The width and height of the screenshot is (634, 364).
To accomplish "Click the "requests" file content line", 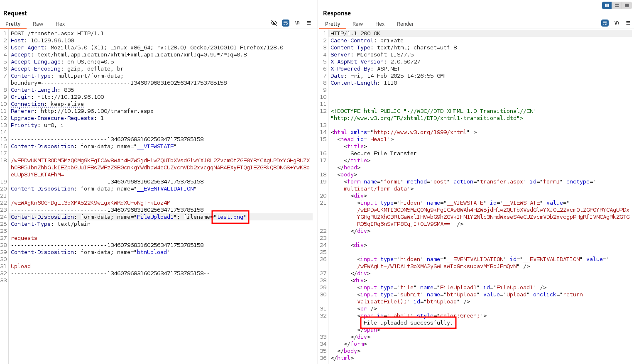I will (x=24, y=238).
